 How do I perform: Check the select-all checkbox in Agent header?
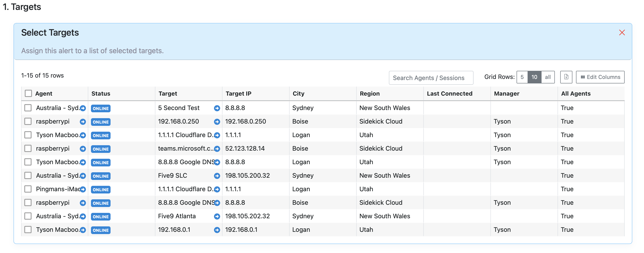click(28, 93)
